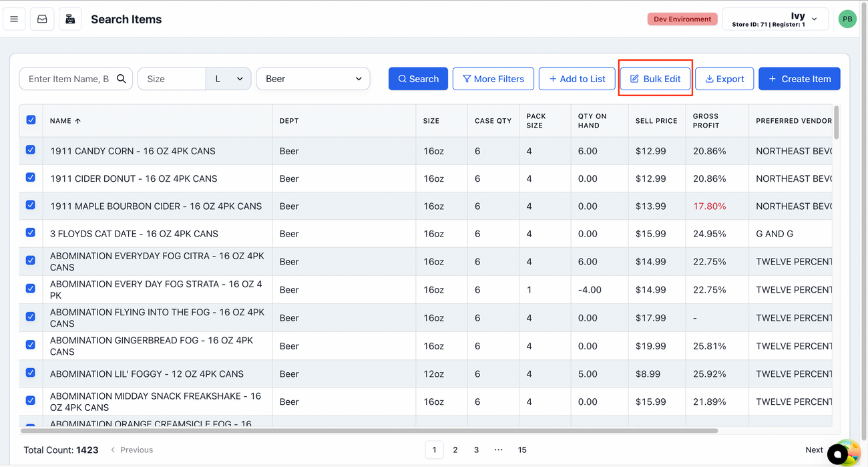This screenshot has width=868, height=467.
Task: Open the size unit L dropdown
Action: click(228, 79)
